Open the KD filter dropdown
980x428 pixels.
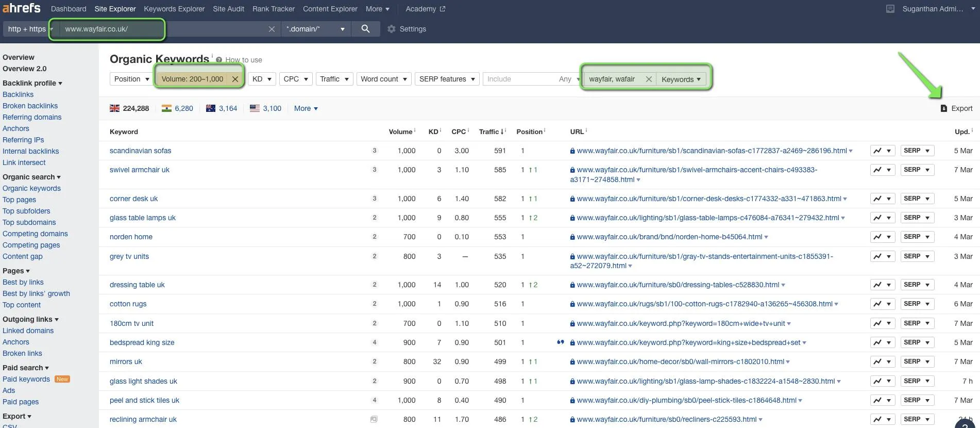[x=262, y=79]
